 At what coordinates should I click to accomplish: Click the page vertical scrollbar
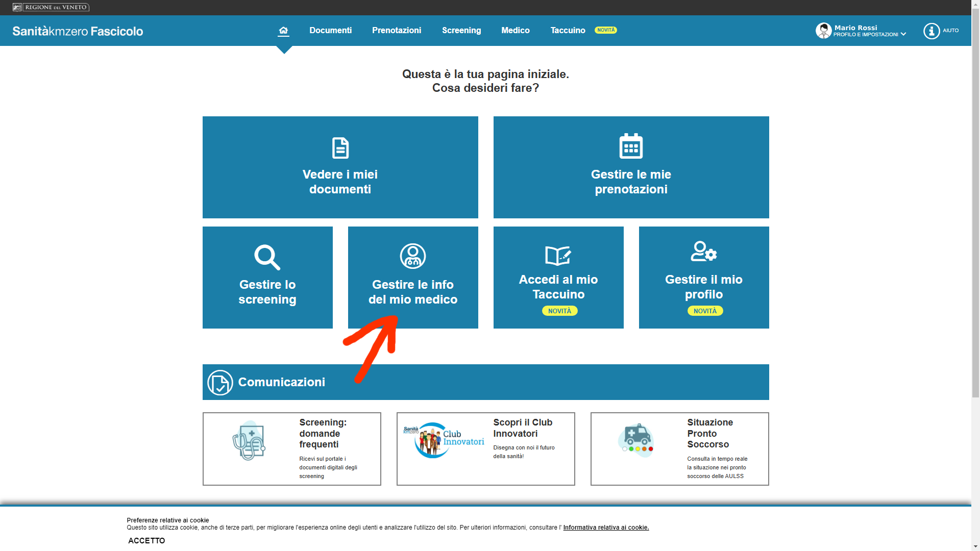[x=975, y=204]
